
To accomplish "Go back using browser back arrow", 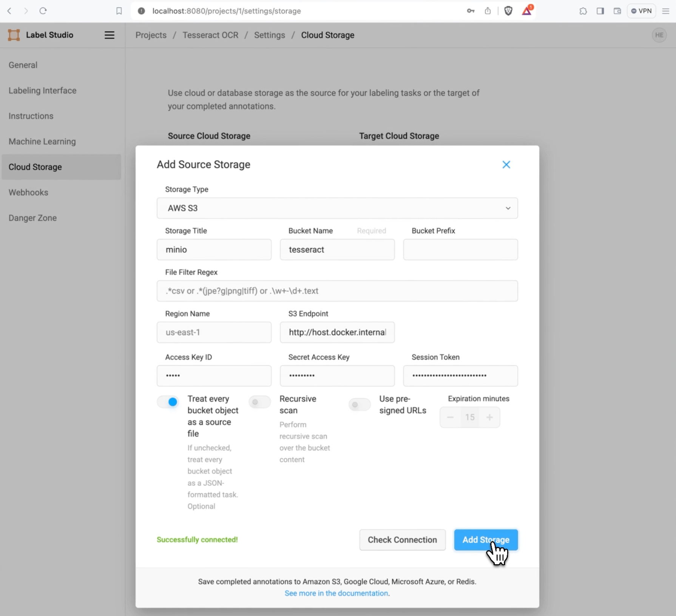I will pyautogui.click(x=9, y=11).
